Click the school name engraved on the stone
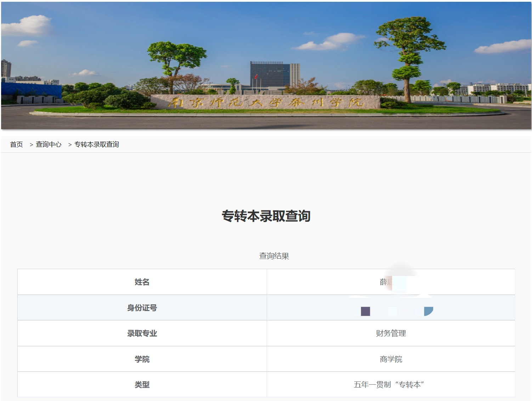The image size is (532, 401). (x=266, y=102)
